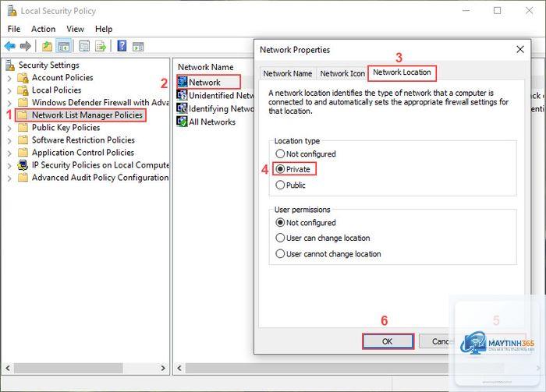Select Not configured under User permissions
The height and width of the screenshot is (392, 546).
[x=280, y=222]
